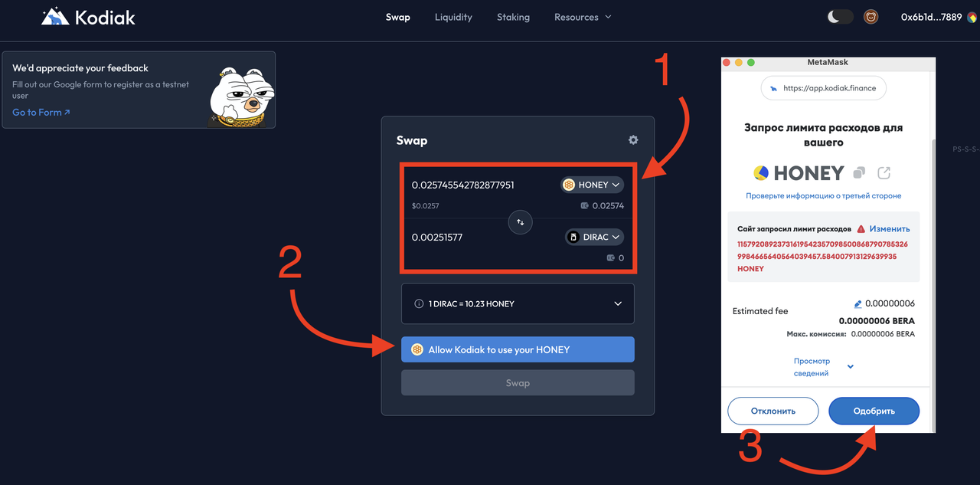This screenshot has height=485, width=980.
Task: Click red warning triangle in MetaMask
Action: tap(861, 229)
